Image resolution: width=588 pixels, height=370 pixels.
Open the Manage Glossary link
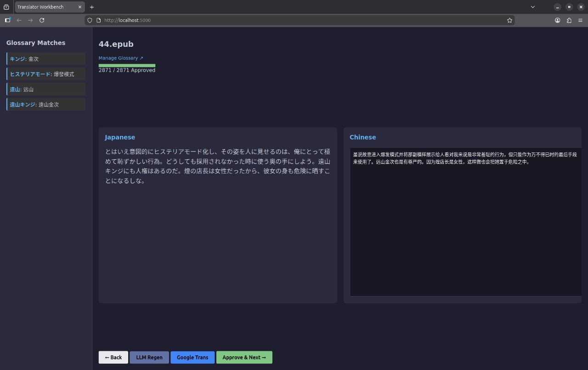pos(121,58)
